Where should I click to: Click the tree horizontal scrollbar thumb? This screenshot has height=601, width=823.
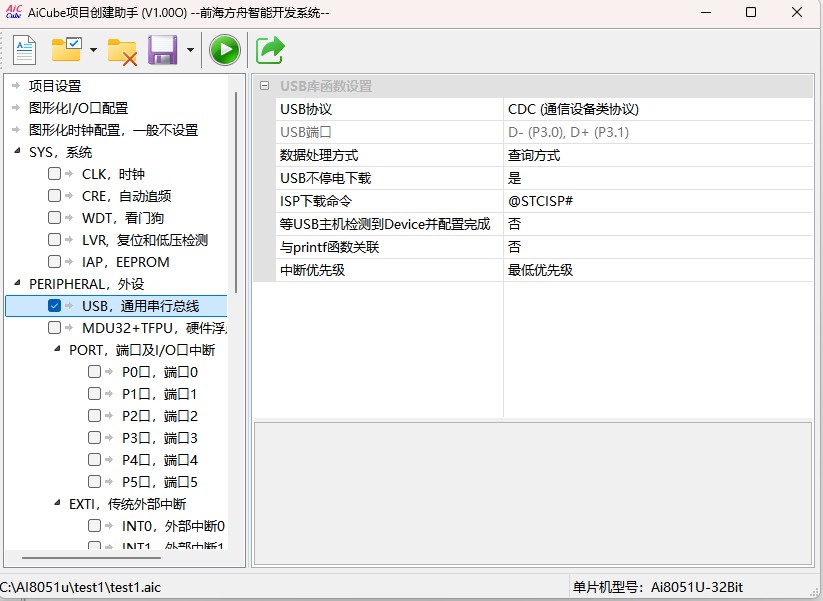coord(91,557)
